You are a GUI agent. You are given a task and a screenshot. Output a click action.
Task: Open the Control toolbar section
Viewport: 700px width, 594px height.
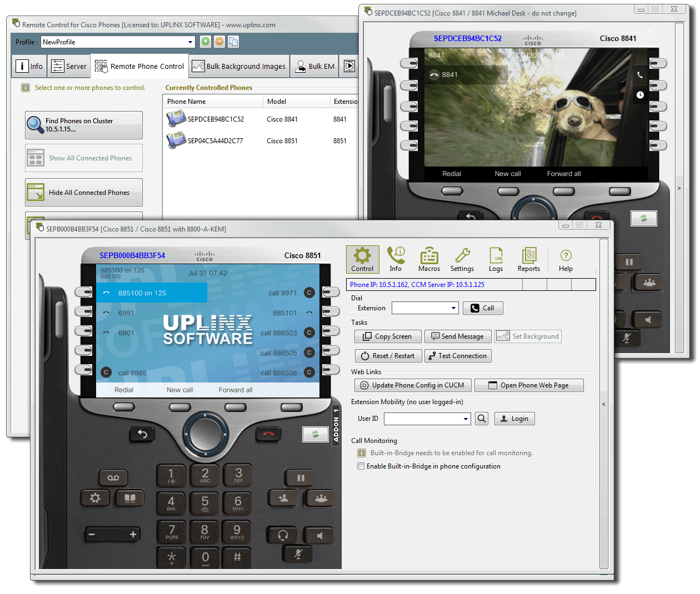click(x=362, y=259)
